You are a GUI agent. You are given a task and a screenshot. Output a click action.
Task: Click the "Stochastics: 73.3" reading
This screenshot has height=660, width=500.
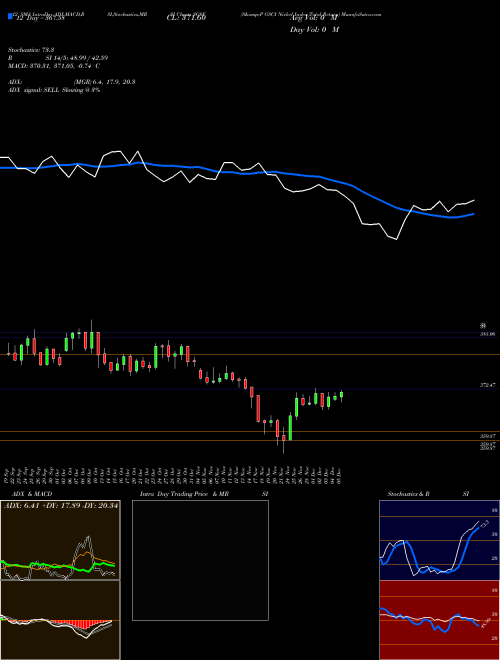(x=29, y=50)
